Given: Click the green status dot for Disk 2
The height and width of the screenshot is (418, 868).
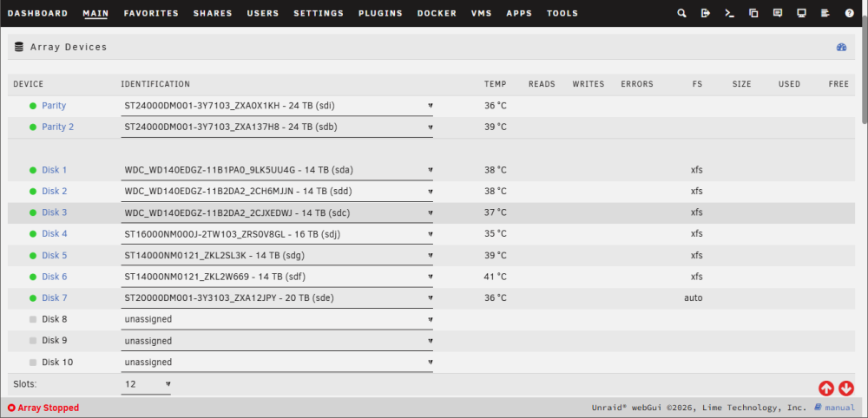Looking at the screenshot, I should point(33,192).
